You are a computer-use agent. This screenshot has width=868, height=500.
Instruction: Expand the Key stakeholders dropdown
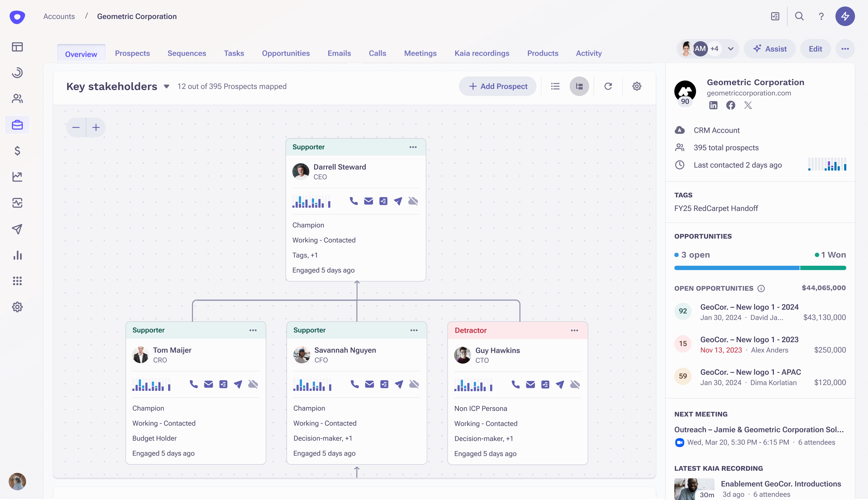click(167, 86)
